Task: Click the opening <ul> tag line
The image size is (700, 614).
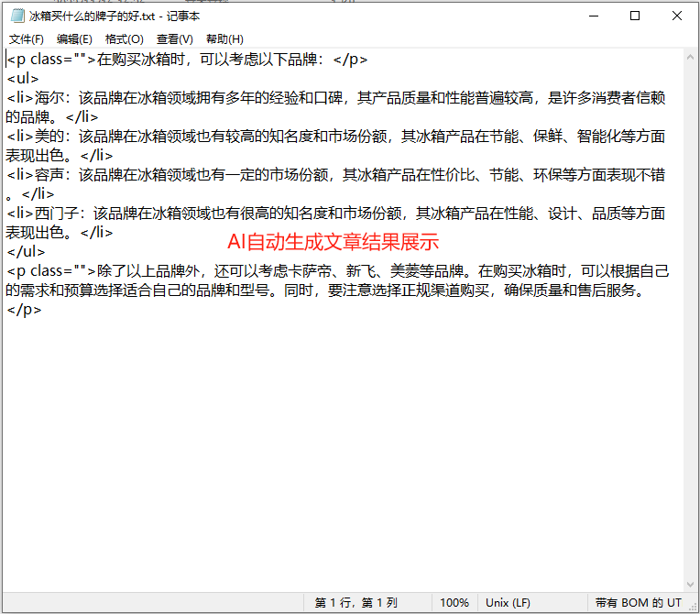Action: [x=23, y=79]
